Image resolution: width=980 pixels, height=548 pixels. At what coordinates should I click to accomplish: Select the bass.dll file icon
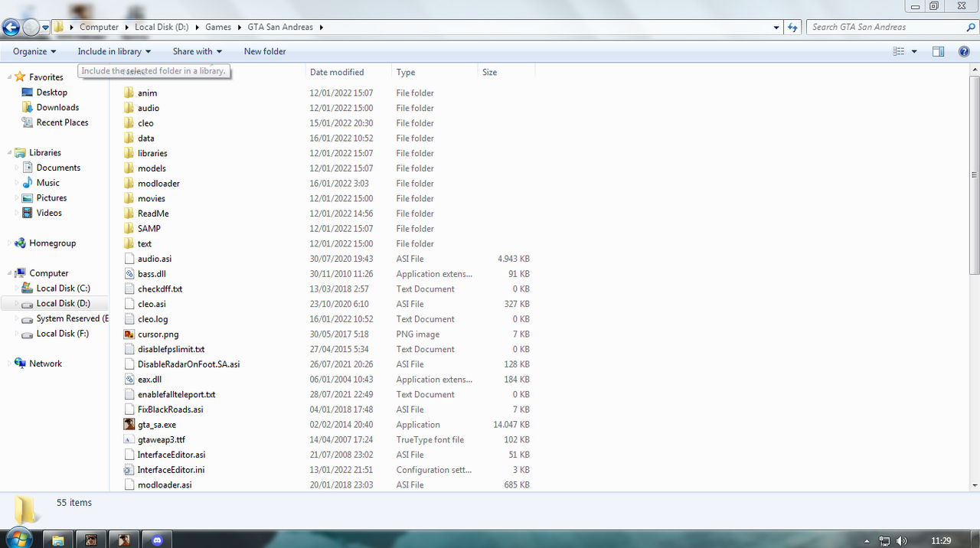129,273
